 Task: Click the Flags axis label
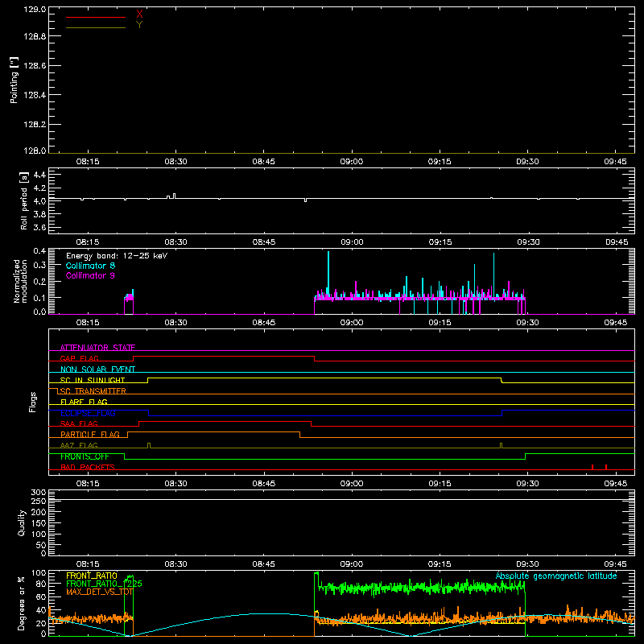pos(33,402)
